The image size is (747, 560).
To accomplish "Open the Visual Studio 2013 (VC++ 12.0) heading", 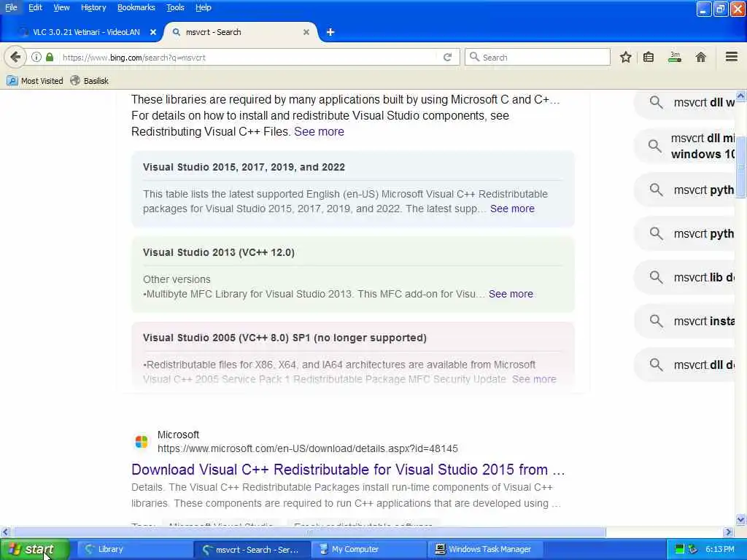I will tap(218, 252).
